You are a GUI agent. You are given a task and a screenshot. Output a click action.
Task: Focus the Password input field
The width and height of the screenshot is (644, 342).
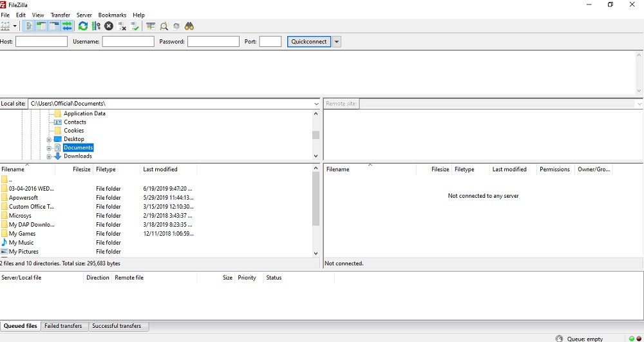[x=213, y=41]
